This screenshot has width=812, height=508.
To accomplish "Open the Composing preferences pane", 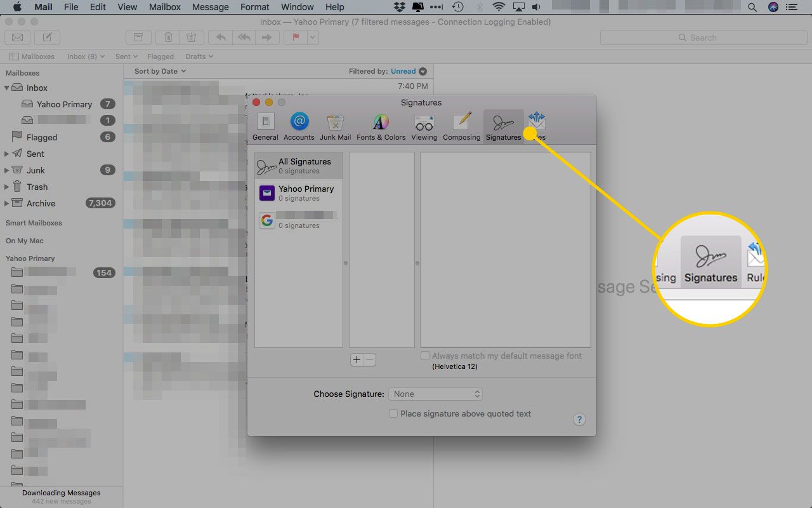I will pos(461,126).
